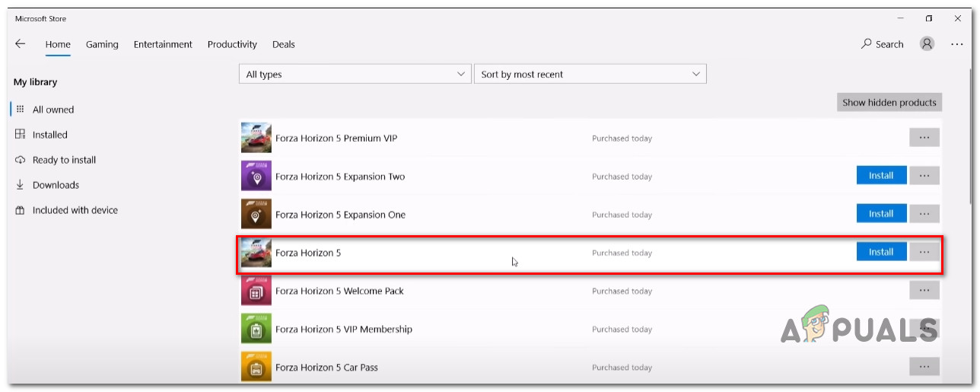
Task: Open the Entertainment tab
Action: tap(163, 44)
